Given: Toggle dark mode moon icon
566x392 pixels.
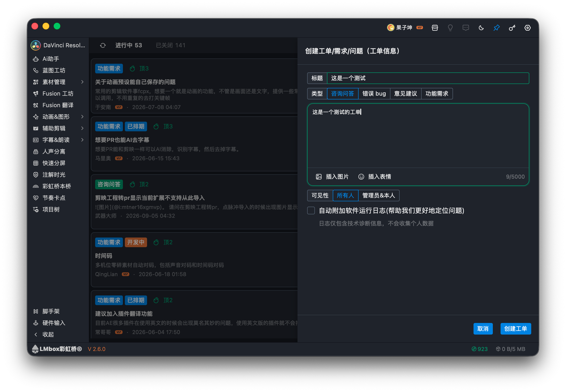Looking at the screenshot, I should (x=481, y=28).
